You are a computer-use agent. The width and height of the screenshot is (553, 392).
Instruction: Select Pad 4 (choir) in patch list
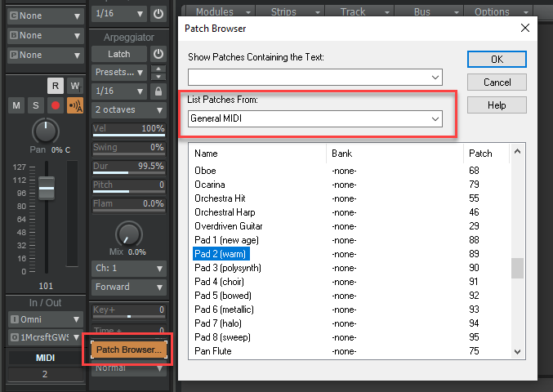(219, 282)
